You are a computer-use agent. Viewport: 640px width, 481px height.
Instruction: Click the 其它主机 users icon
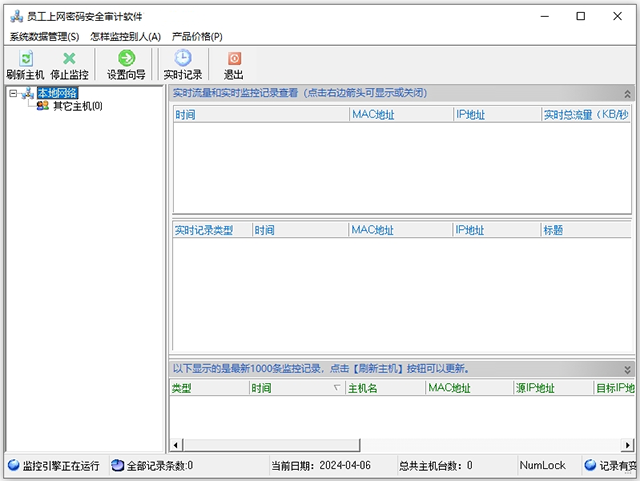(42, 106)
